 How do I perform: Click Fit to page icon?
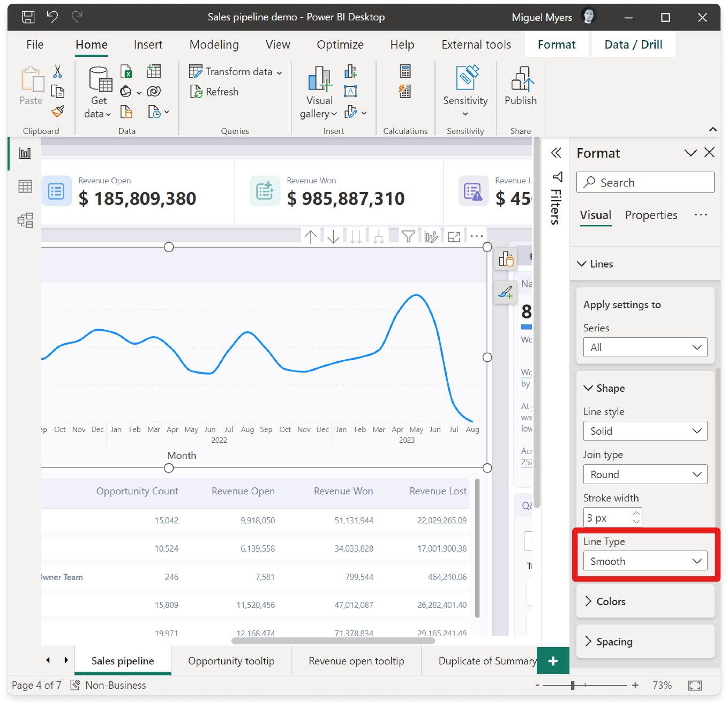point(695,685)
